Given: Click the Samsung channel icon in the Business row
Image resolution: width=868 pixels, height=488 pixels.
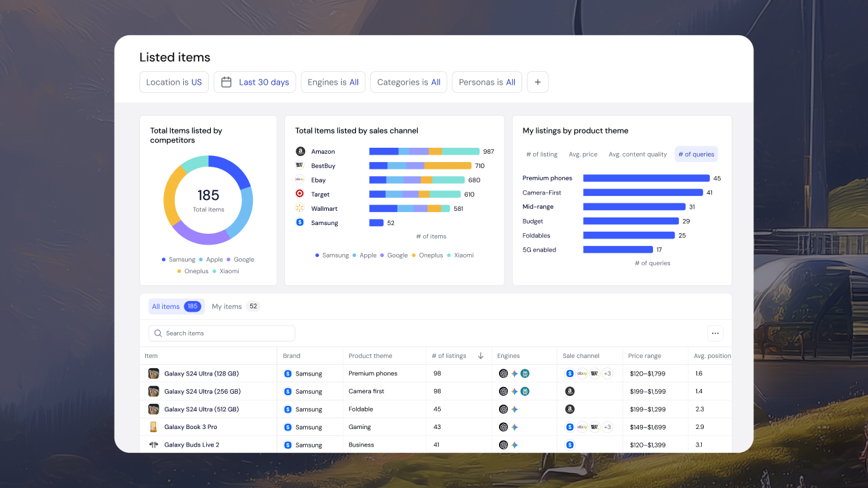Looking at the screenshot, I should point(570,445).
